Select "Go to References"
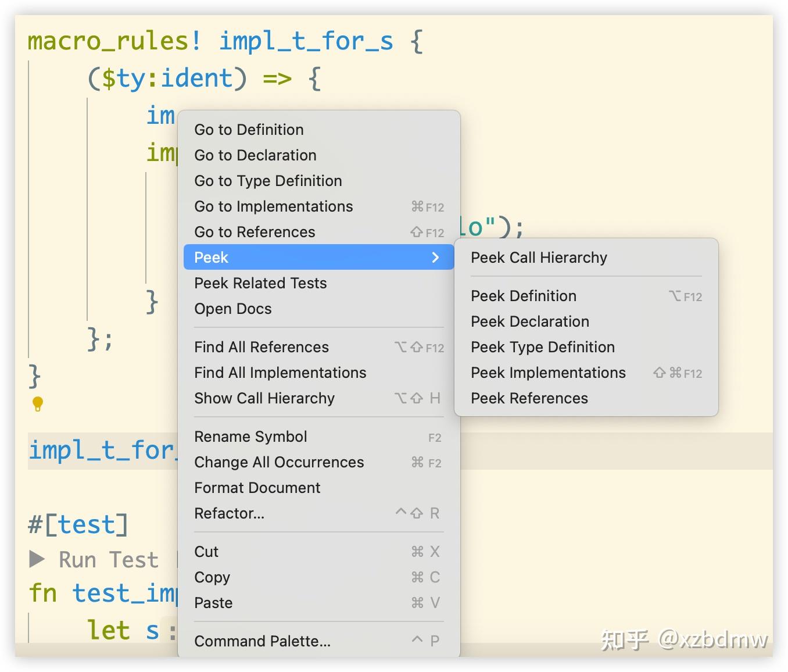The width and height of the screenshot is (788, 672). pos(255,232)
